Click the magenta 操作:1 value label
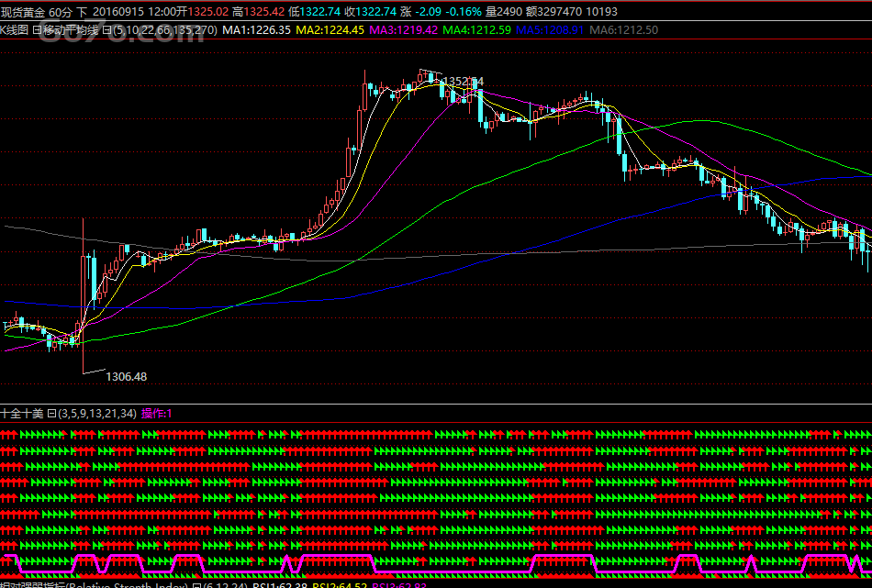 pyautogui.click(x=156, y=414)
